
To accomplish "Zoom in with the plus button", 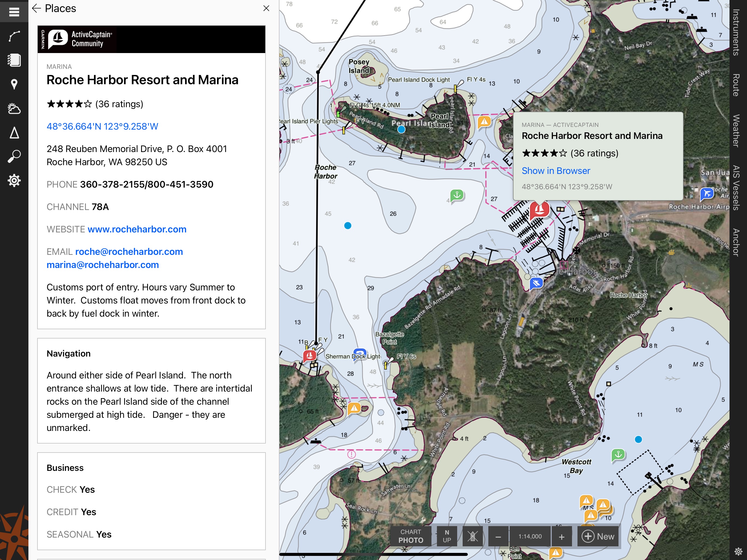I will [562, 536].
